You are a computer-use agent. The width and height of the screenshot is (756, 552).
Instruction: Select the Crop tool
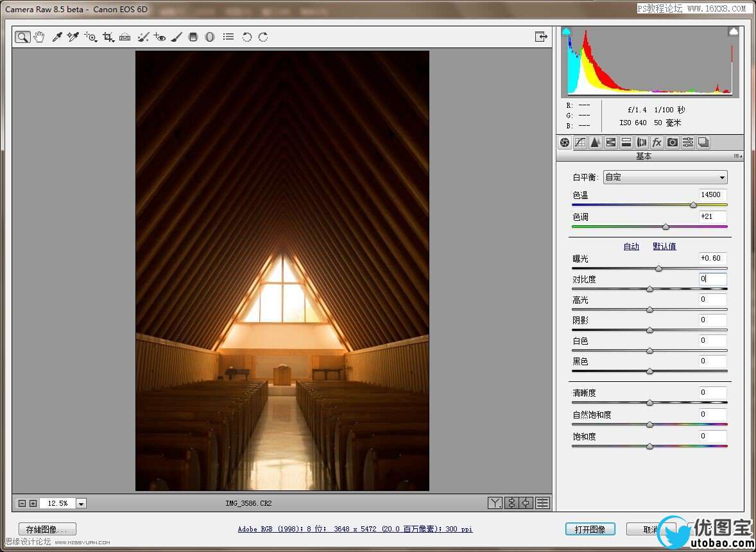(x=108, y=37)
